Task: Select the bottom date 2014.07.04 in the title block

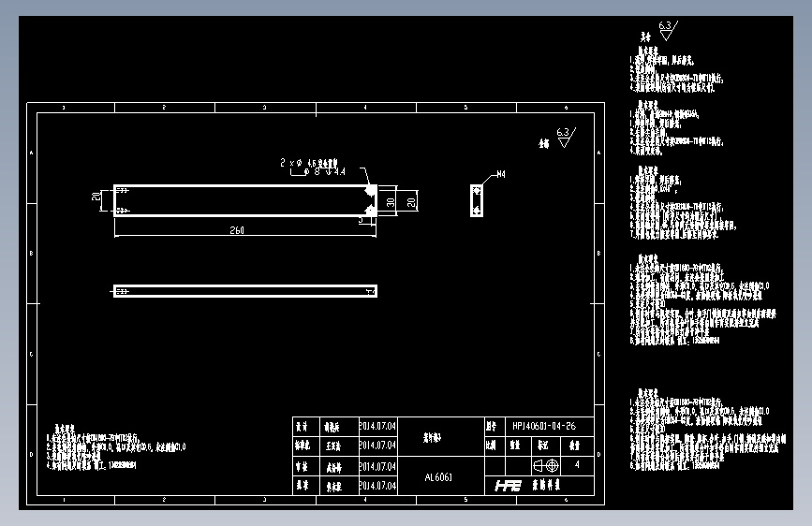Action: click(x=377, y=486)
